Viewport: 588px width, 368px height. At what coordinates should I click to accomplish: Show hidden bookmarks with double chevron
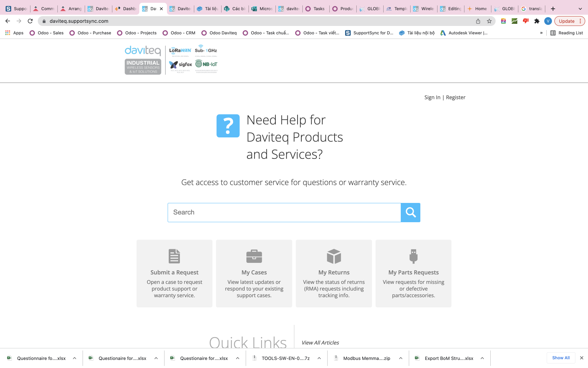coord(541,33)
